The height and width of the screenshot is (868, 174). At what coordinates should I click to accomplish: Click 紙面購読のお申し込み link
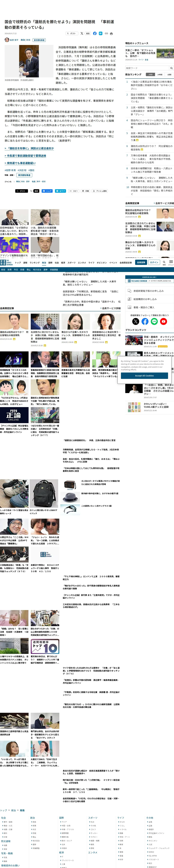pos(149,299)
